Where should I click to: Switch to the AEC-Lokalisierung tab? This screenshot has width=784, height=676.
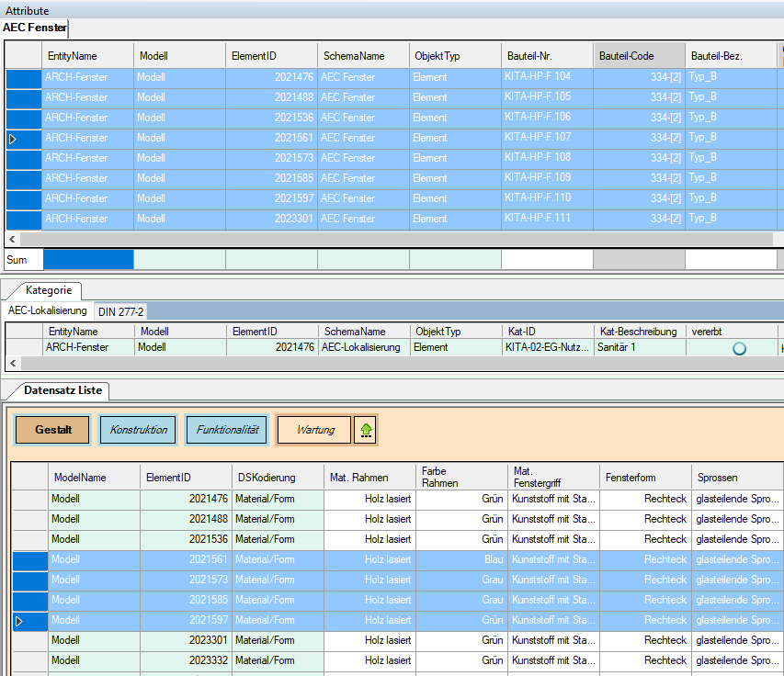click(48, 310)
